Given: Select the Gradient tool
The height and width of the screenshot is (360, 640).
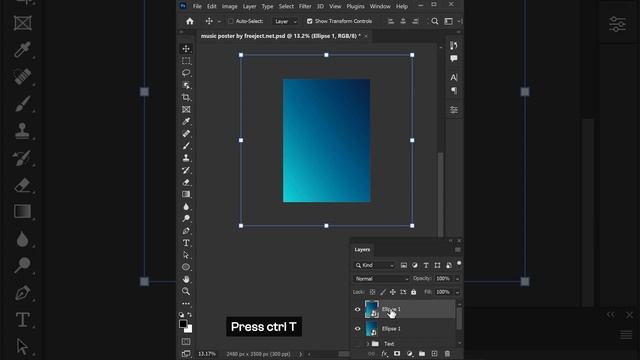Looking at the screenshot, I should pyautogui.click(x=186, y=194).
